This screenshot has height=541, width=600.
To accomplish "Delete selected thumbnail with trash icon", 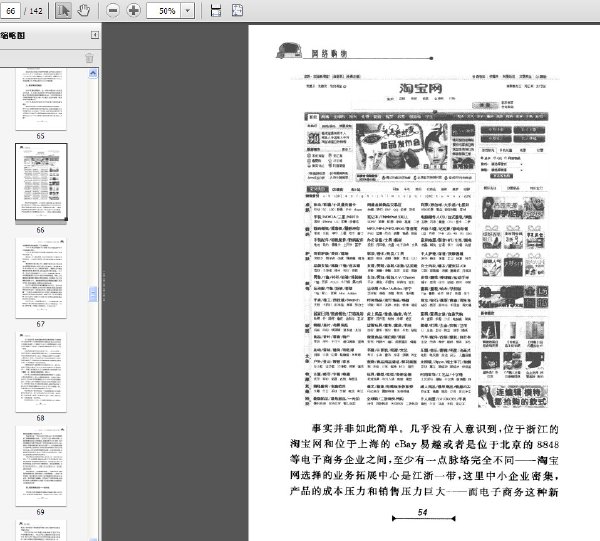I will click(x=89, y=58).
